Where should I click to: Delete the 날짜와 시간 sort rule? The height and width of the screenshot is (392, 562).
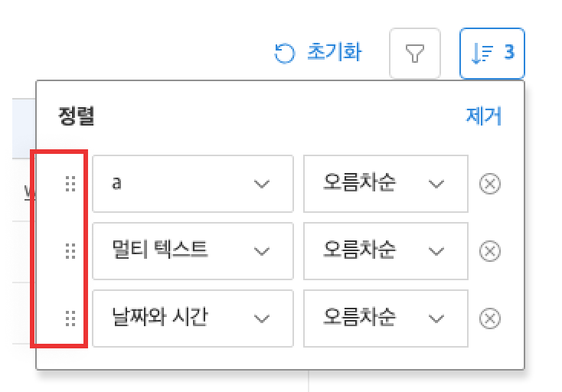[489, 318]
